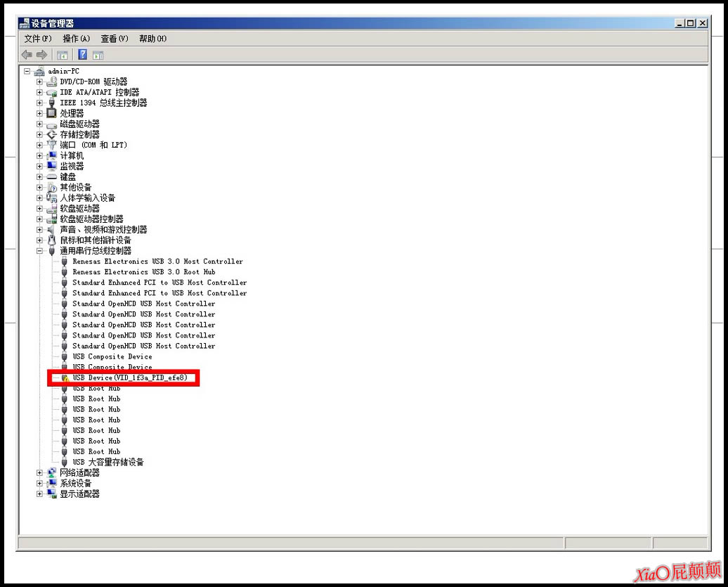This screenshot has width=728, height=587.
Task: Click the show/hide action pane icon
Action: [x=98, y=55]
